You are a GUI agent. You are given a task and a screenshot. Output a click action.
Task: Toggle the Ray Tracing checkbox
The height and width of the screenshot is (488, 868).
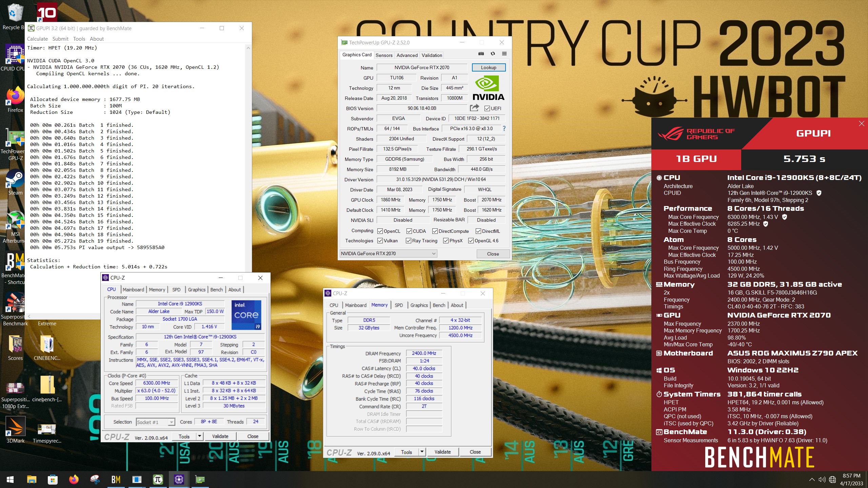point(409,241)
